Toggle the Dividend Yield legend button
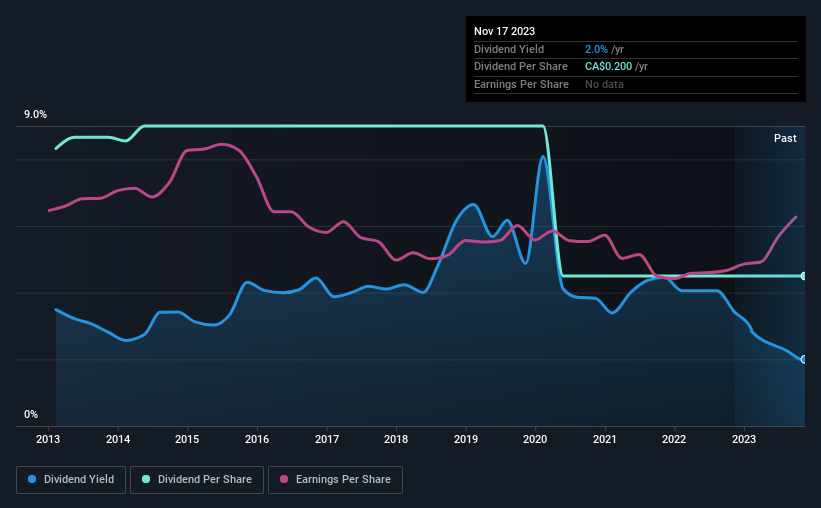Screen dimensions: 821x508 (71, 480)
